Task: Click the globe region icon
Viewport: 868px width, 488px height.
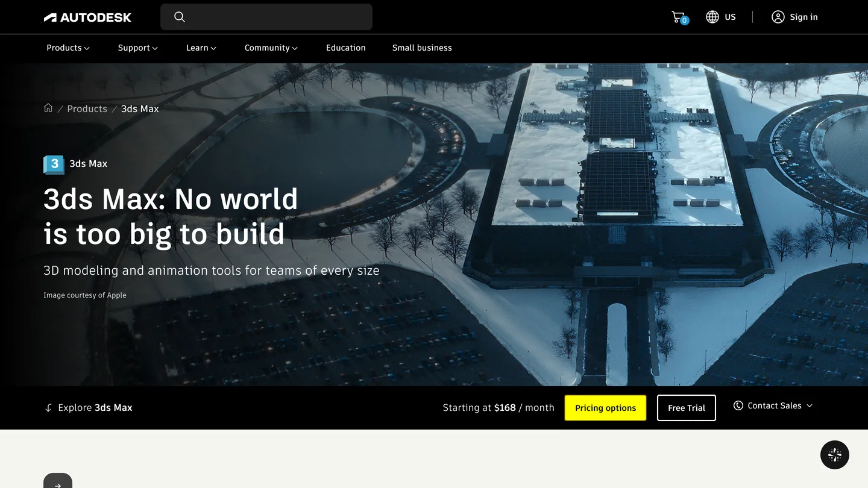Action: 712,17
